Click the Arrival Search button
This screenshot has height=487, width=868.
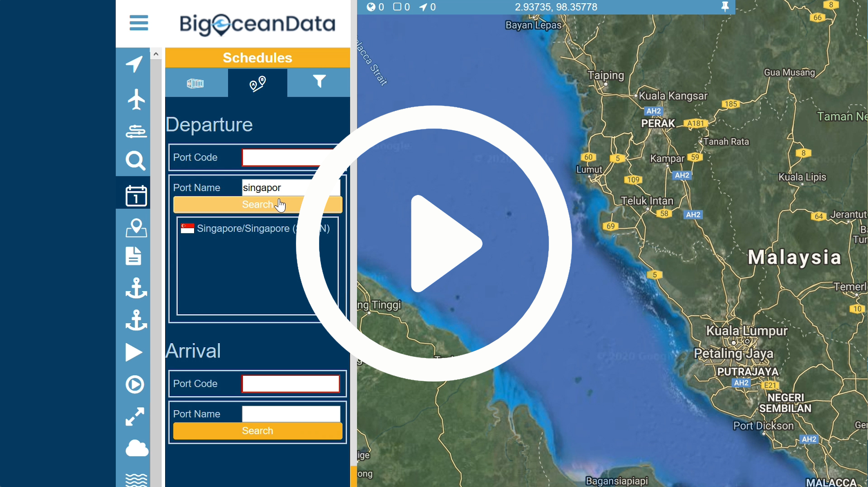(258, 431)
